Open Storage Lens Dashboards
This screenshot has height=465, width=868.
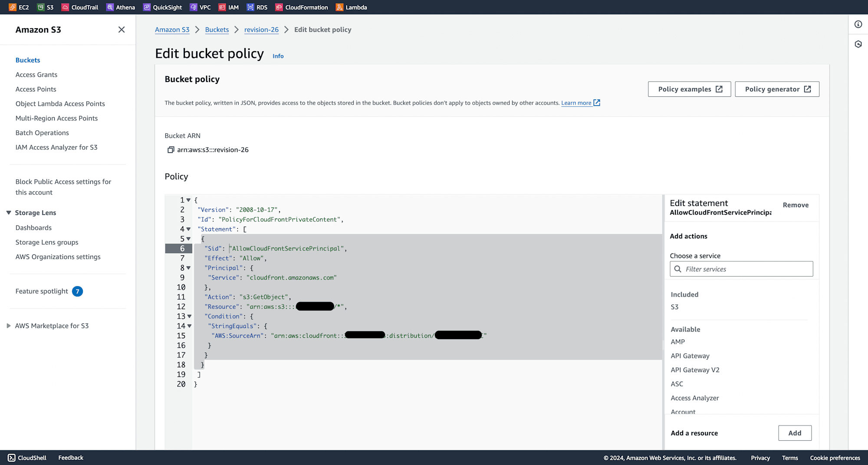coord(33,228)
